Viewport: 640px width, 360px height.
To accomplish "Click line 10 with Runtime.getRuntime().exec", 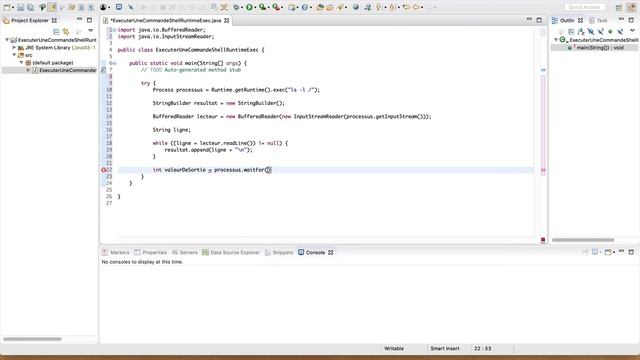I will (x=236, y=90).
